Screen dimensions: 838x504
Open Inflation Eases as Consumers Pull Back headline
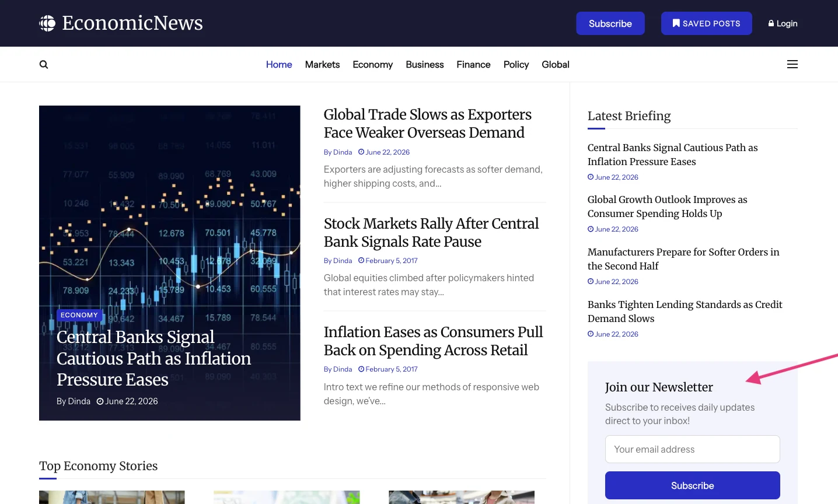coord(433,341)
